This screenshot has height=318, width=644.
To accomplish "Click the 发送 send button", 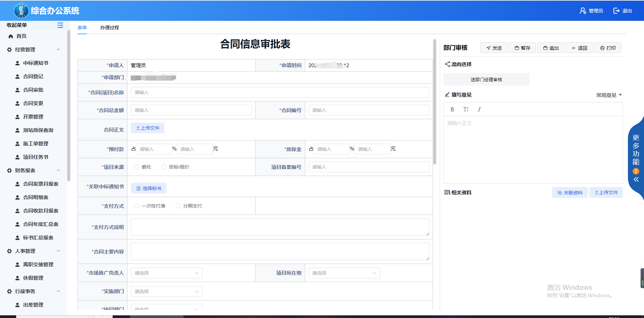I will pyautogui.click(x=494, y=48).
